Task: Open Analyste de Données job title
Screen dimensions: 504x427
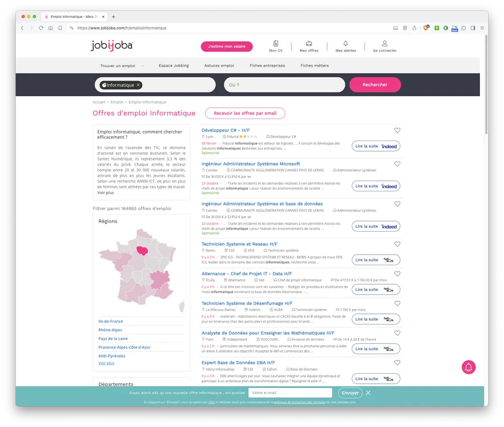Action: tap(268, 333)
